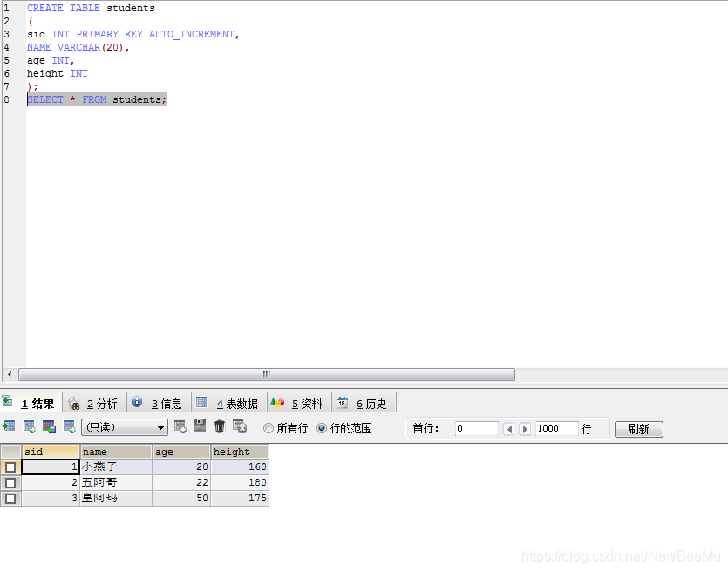
Task: Select the 所有行 all rows radio button
Action: [269, 428]
